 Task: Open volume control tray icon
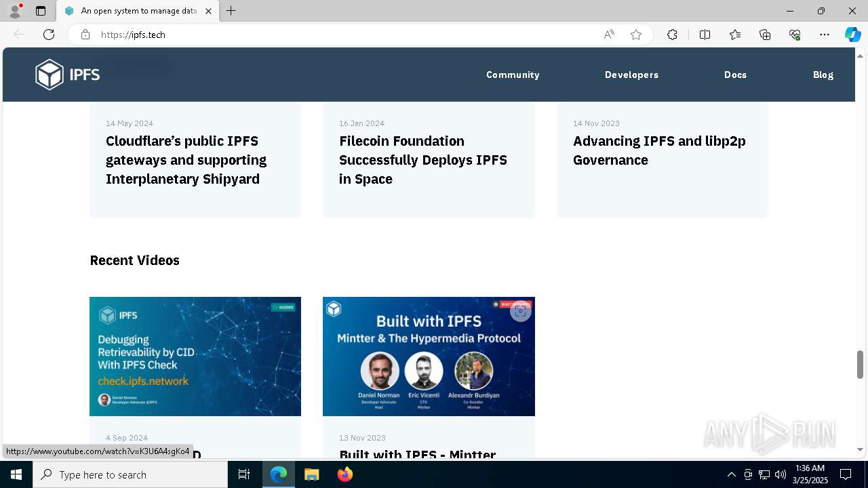pos(781,474)
